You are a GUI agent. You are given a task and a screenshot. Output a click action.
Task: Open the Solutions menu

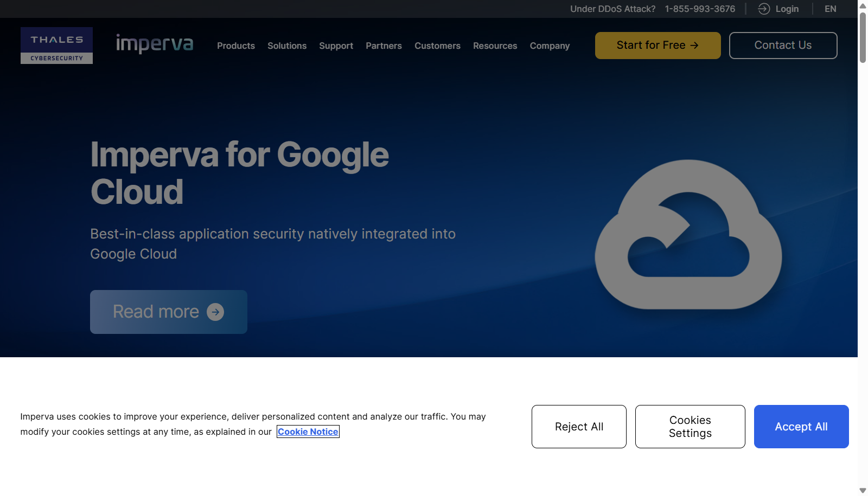coord(287,46)
